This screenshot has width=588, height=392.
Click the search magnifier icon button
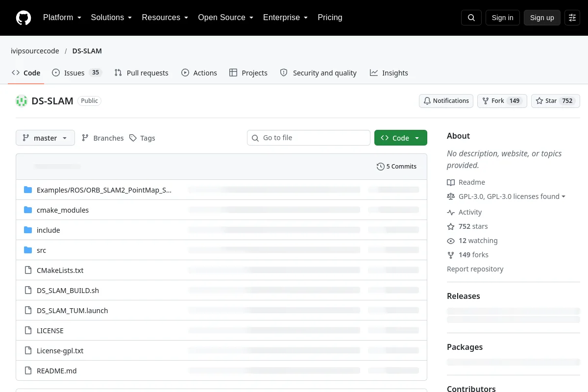tap(471, 18)
